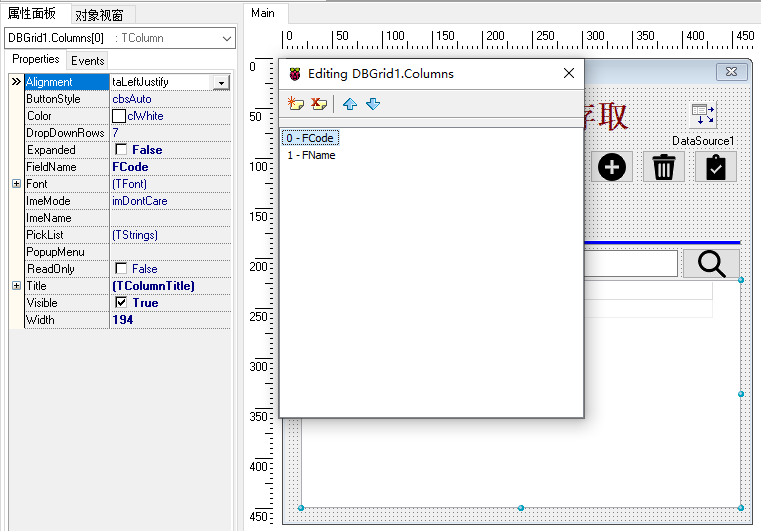This screenshot has width=761, height=531.
Task: Click the bottom-center resize handle of grid
Action: point(521,508)
